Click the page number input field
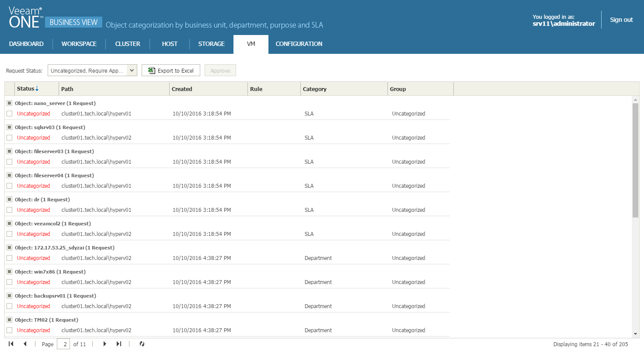Image resolution: width=644 pixels, height=358 pixels. (63, 344)
